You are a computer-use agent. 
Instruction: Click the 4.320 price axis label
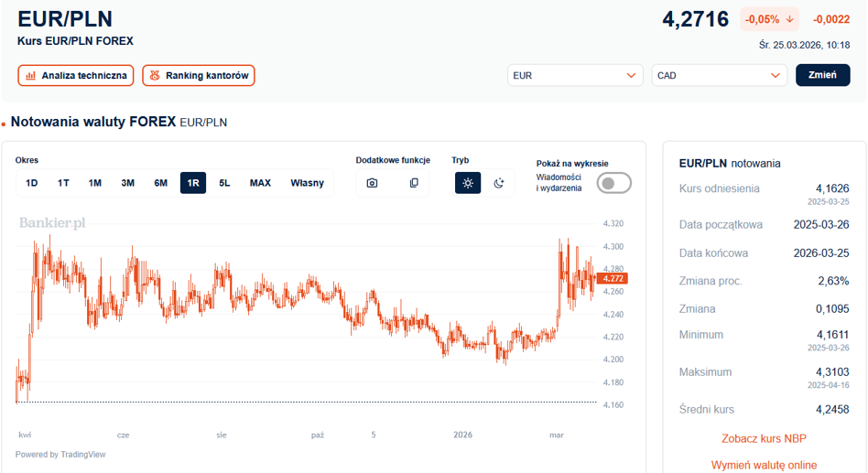(613, 223)
